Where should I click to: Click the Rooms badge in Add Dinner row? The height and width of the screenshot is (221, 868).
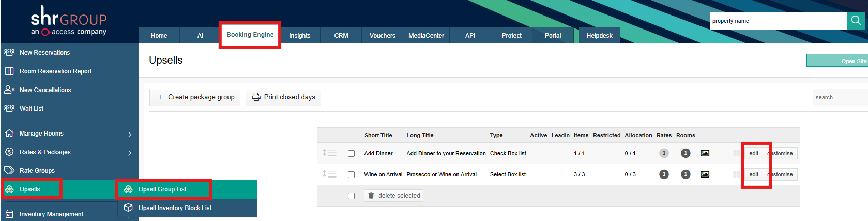(686, 153)
